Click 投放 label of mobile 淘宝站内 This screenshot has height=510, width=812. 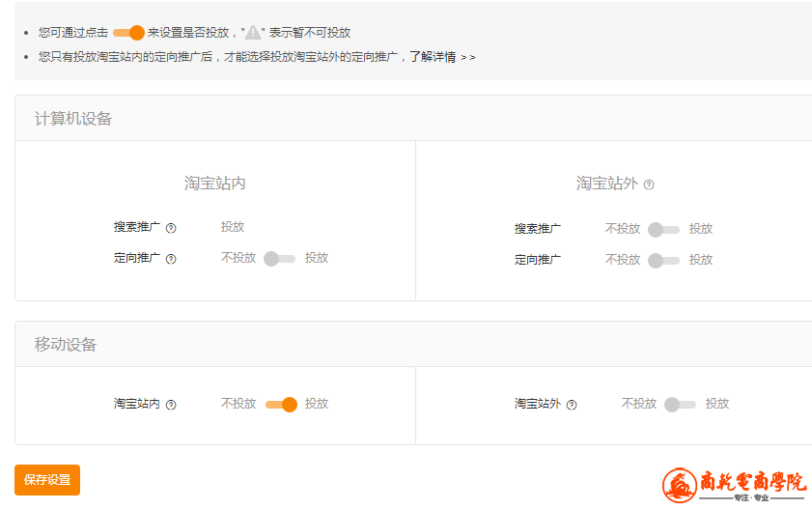[317, 403]
